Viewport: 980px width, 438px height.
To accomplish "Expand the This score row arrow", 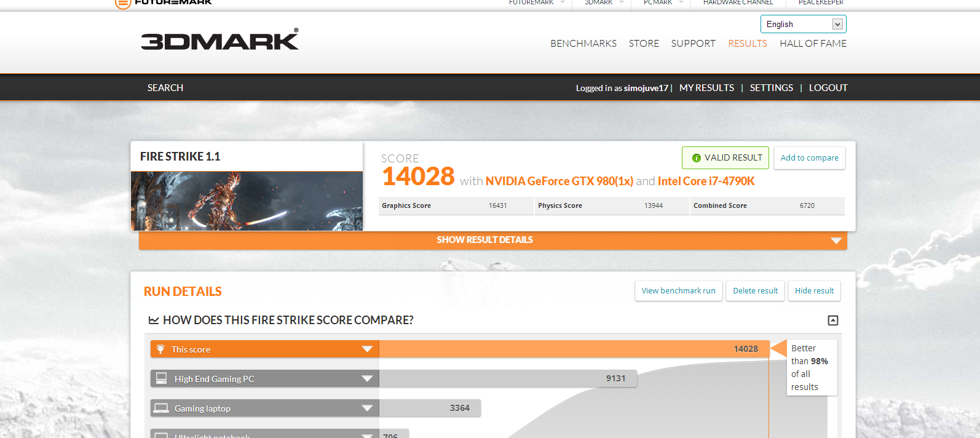I will (367, 349).
